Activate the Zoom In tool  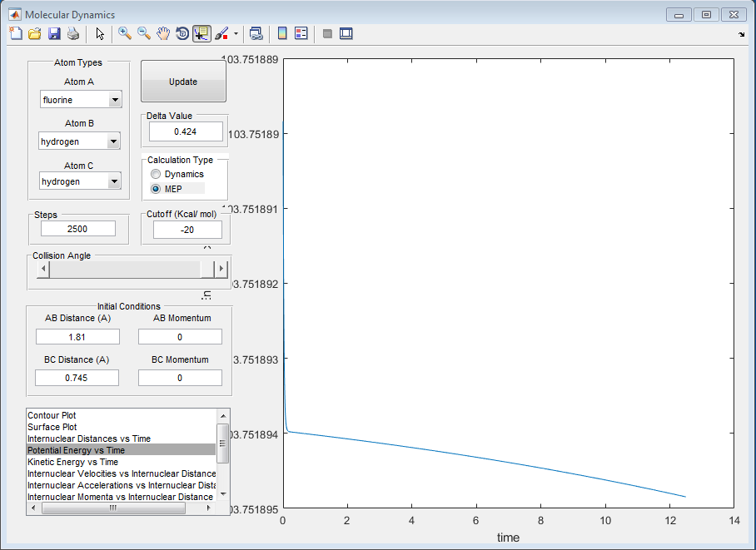(x=125, y=33)
